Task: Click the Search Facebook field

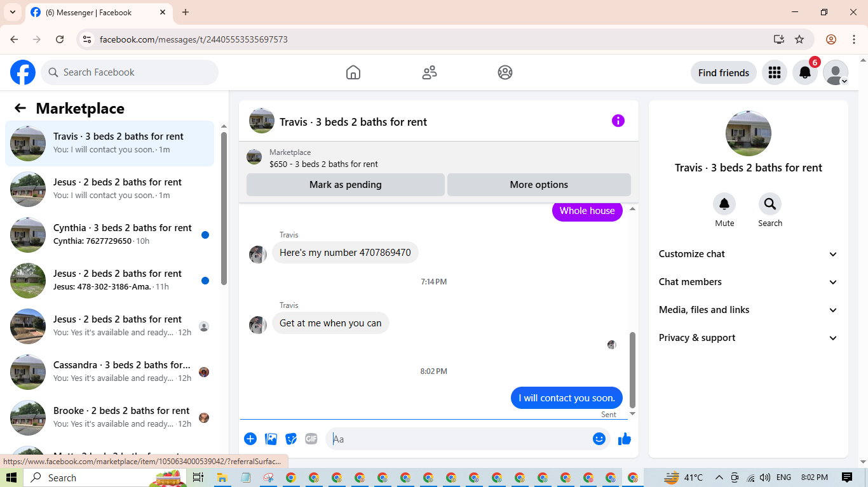Action: (130, 72)
